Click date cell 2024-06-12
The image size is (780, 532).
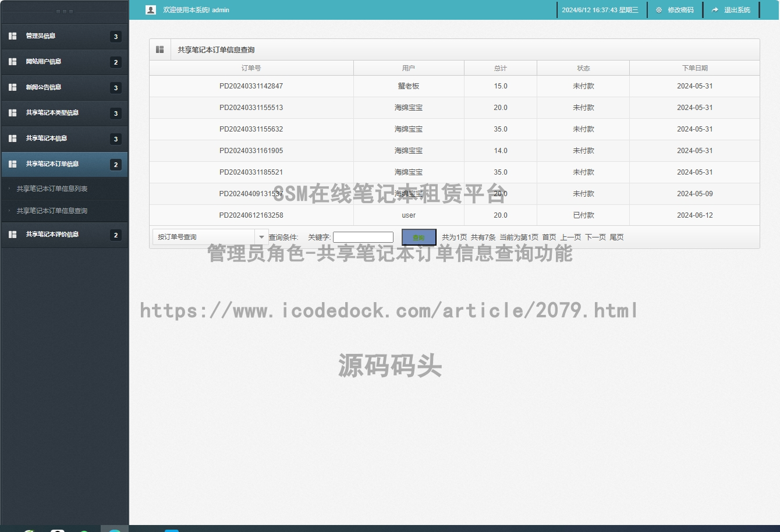(x=694, y=215)
